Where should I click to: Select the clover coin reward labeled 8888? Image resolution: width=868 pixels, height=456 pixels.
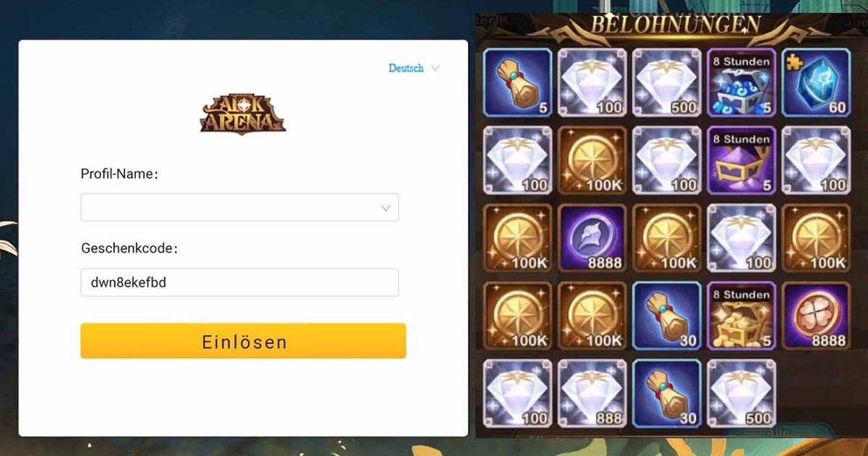tap(816, 316)
